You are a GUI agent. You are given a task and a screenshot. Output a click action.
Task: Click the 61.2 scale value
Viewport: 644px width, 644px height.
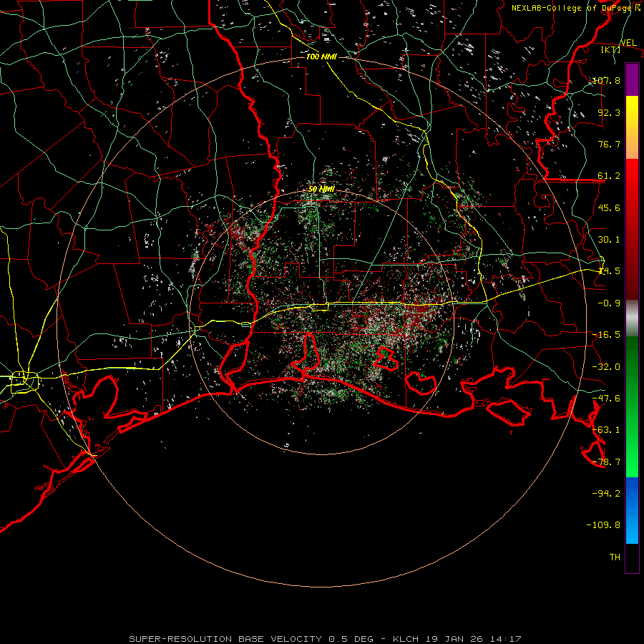pos(609,176)
